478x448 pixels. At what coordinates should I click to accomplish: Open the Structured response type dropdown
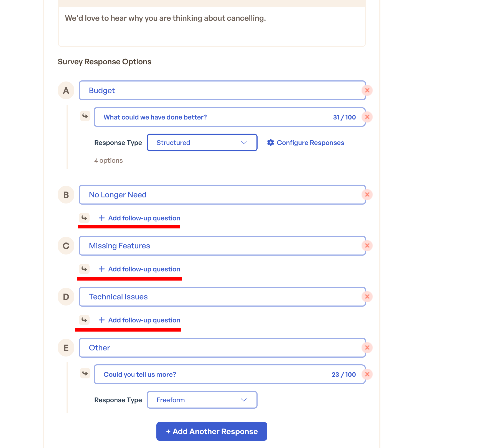(202, 142)
